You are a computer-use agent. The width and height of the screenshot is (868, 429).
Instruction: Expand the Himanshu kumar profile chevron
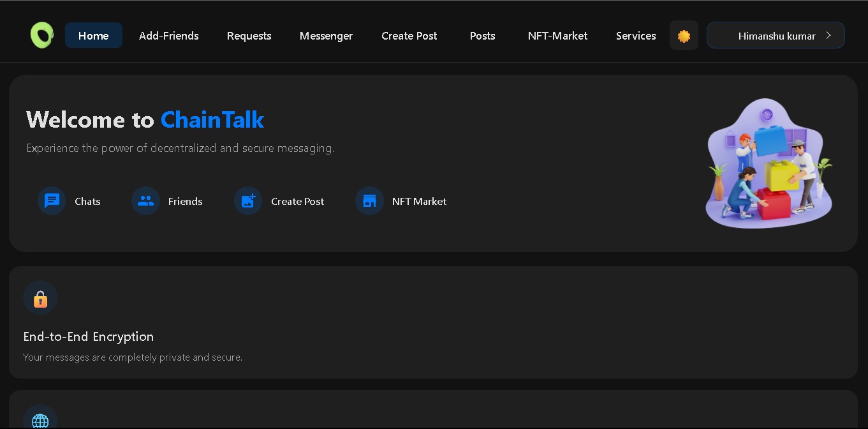click(x=828, y=36)
